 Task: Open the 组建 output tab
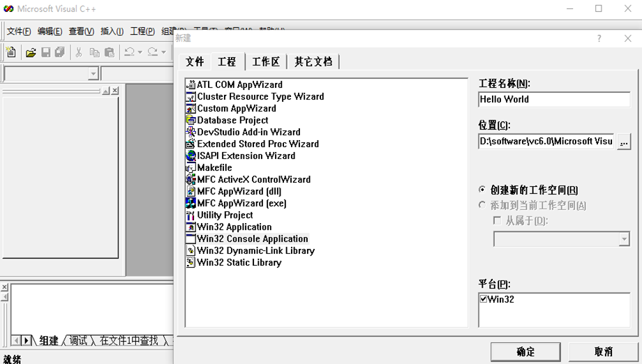tap(49, 340)
